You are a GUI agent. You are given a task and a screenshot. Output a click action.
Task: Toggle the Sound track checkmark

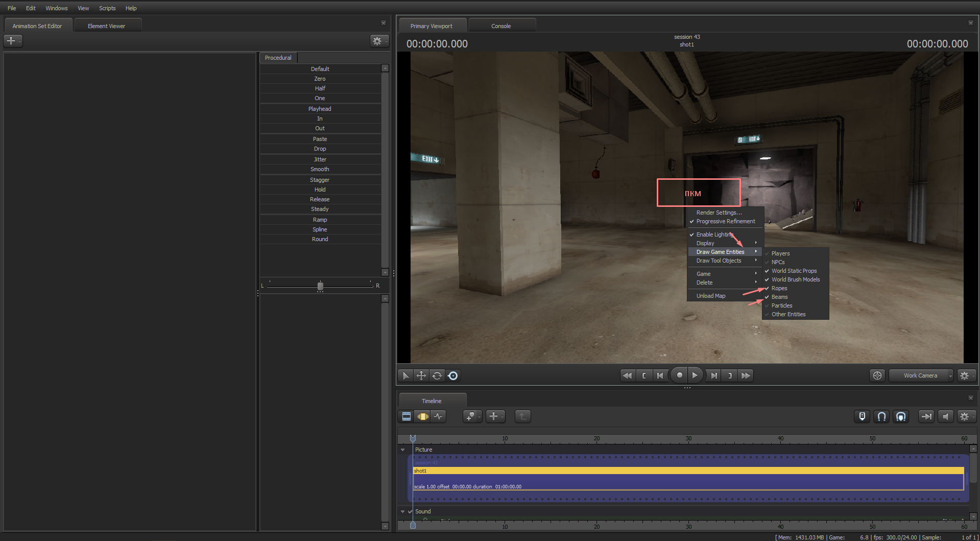click(x=410, y=511)
